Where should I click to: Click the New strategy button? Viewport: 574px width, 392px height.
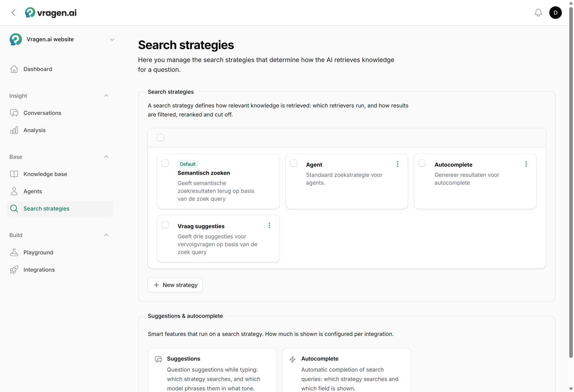(175, 285)
